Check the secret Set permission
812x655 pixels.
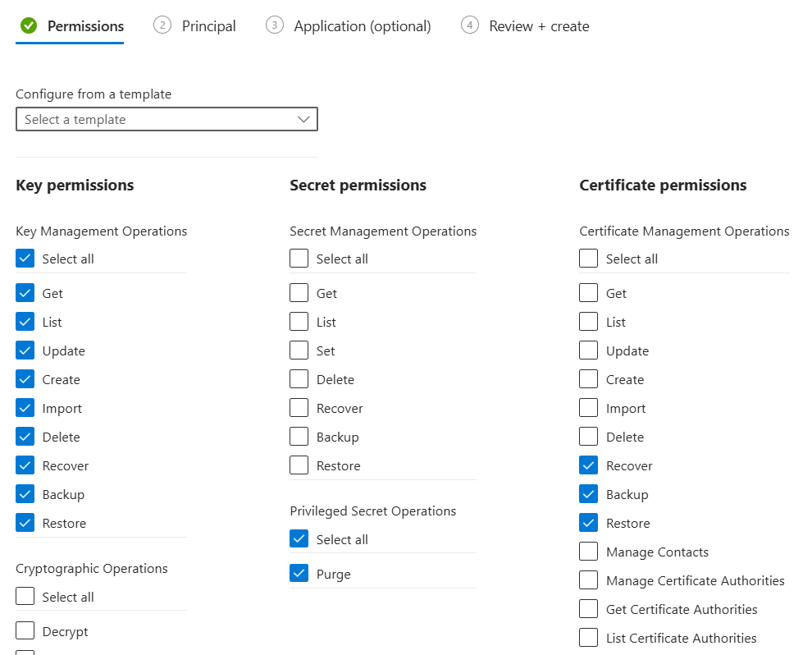pos(299,350)
